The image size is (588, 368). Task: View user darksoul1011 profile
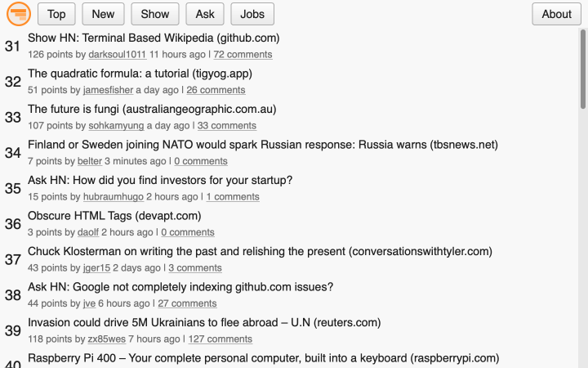[118, 55]
